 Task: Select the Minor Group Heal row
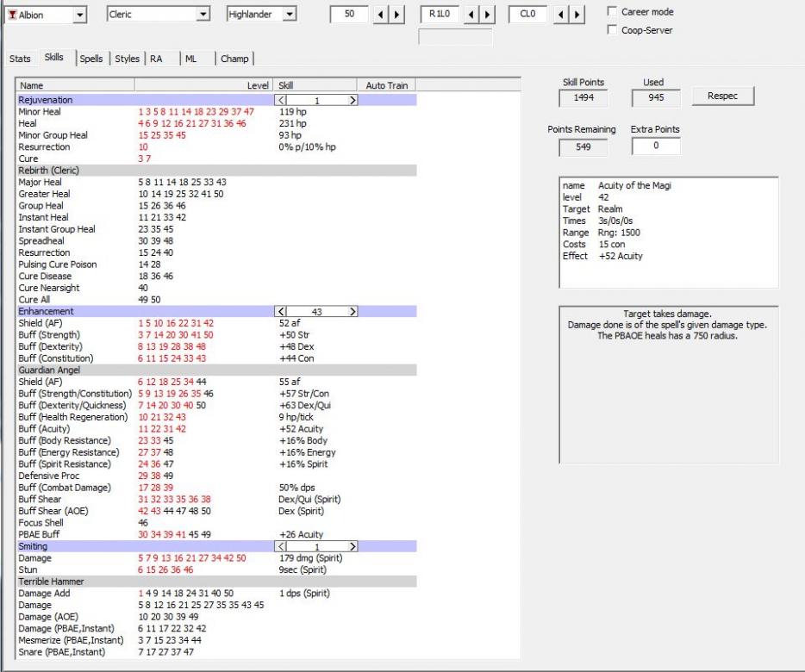click(216, 135)
